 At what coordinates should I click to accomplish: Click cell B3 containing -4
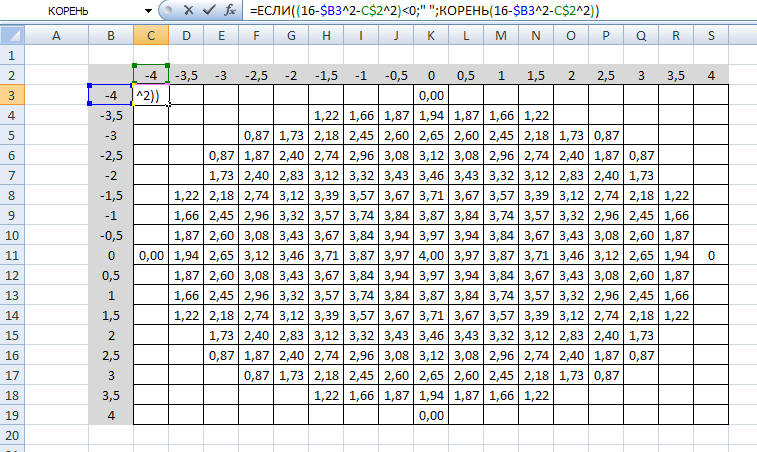[110, 95]
